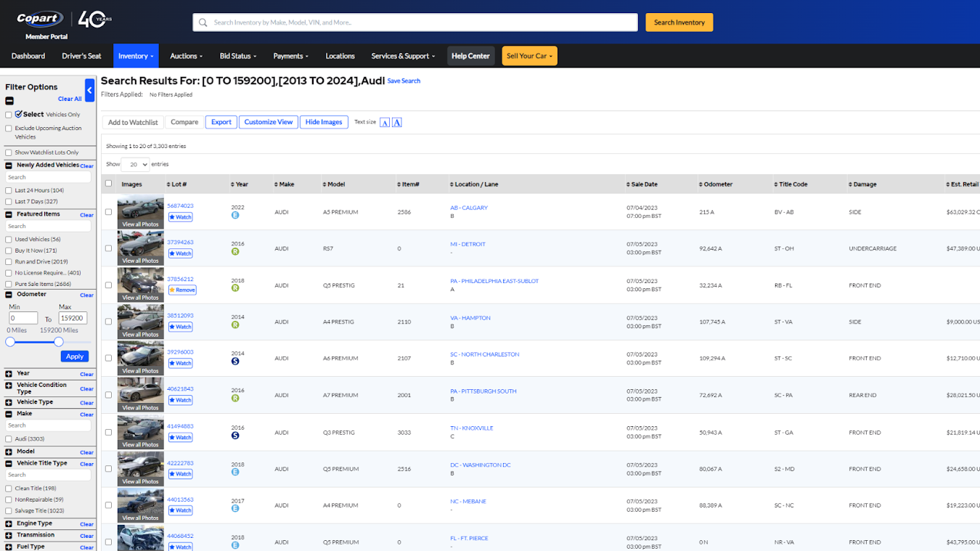Click the Customize View button
980x551 pixels.
(269, 122)
